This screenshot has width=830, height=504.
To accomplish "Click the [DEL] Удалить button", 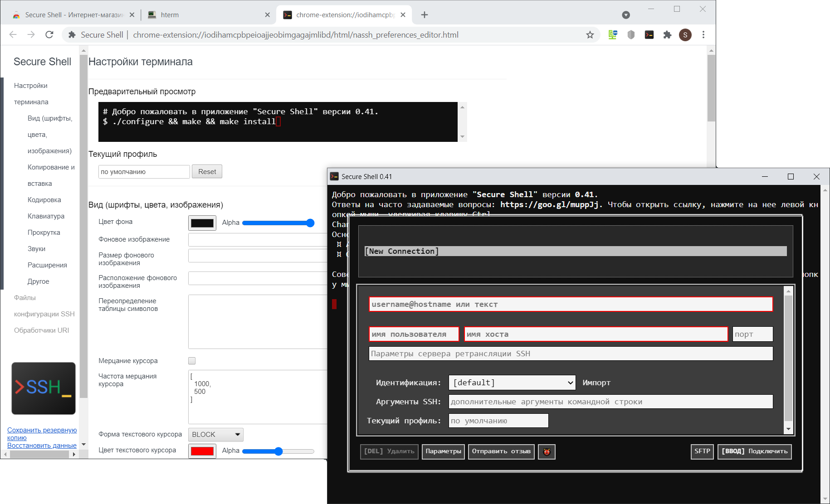I will click(389, 451).
